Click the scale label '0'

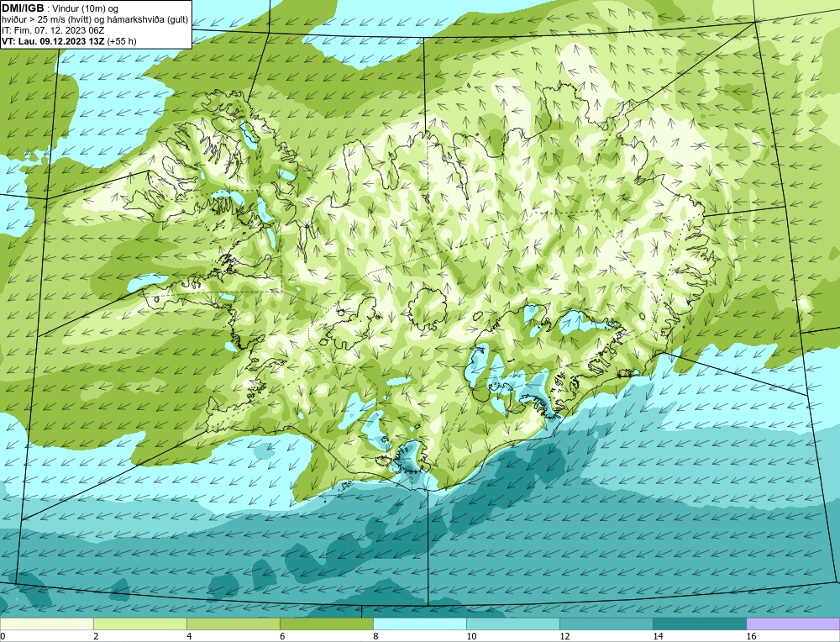[3, 636]
